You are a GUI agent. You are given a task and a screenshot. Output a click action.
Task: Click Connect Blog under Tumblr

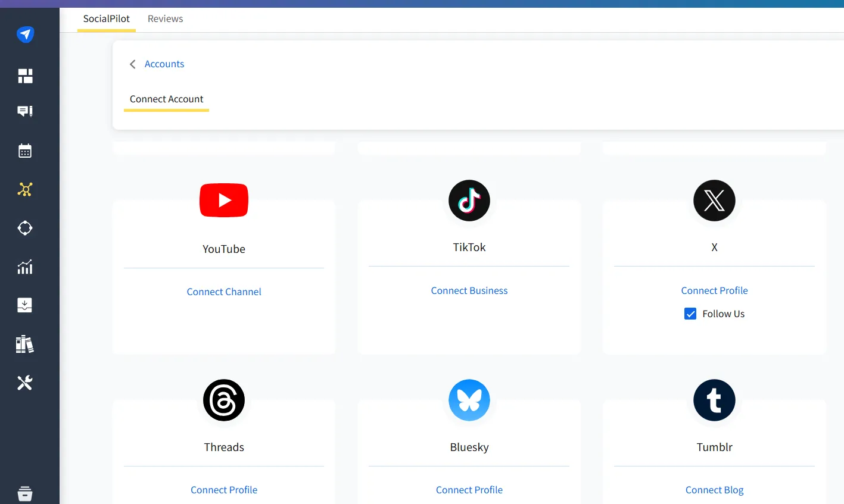[x=714, y=490]
